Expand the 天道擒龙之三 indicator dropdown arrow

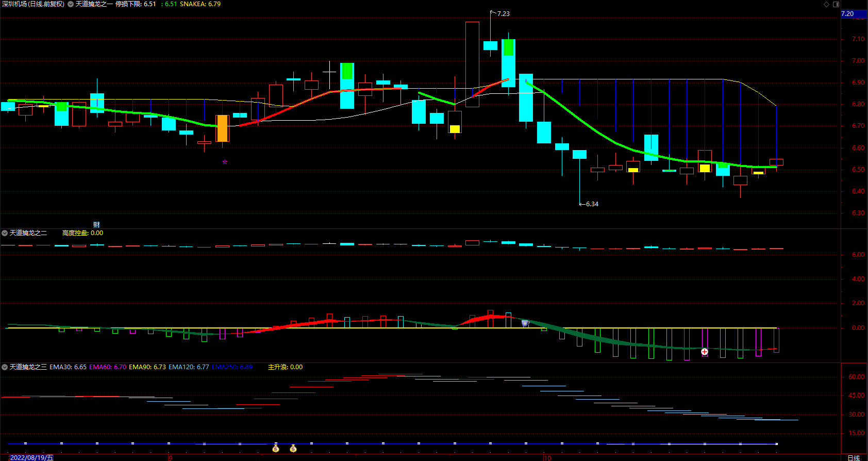pyautogui.click(x=5, y=367)
